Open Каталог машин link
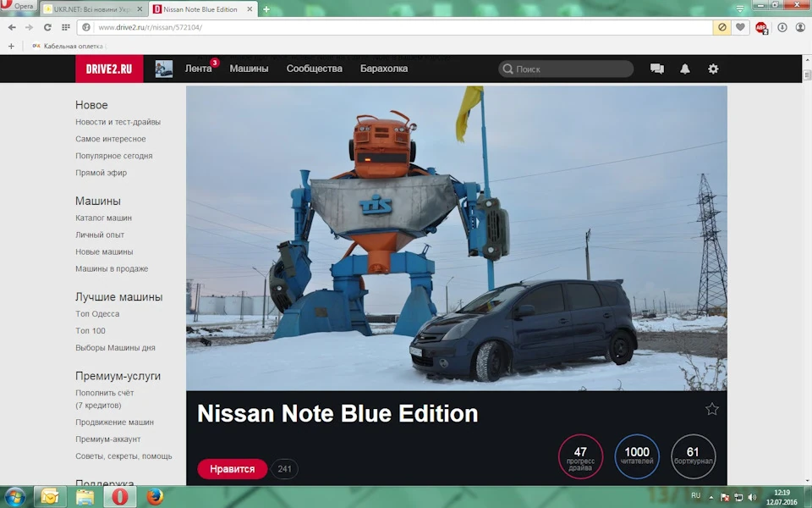 (x=103, y=218)
